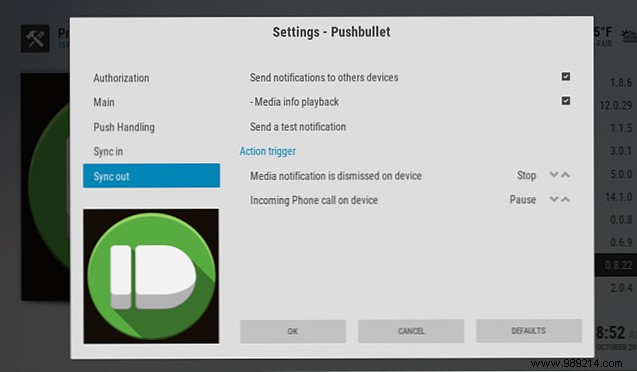Toggle Send notifications to others devices checkbox

point(566,77)
